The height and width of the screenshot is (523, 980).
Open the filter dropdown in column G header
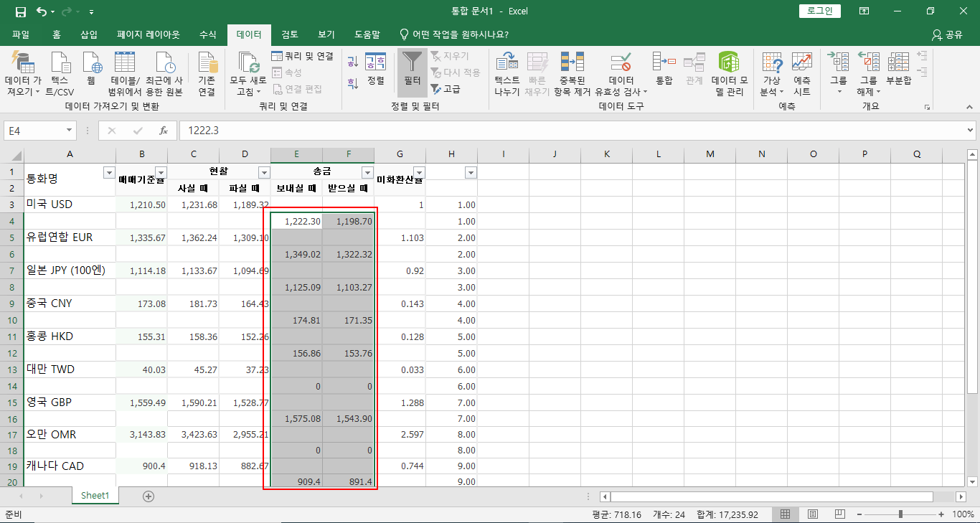point(419,172)
